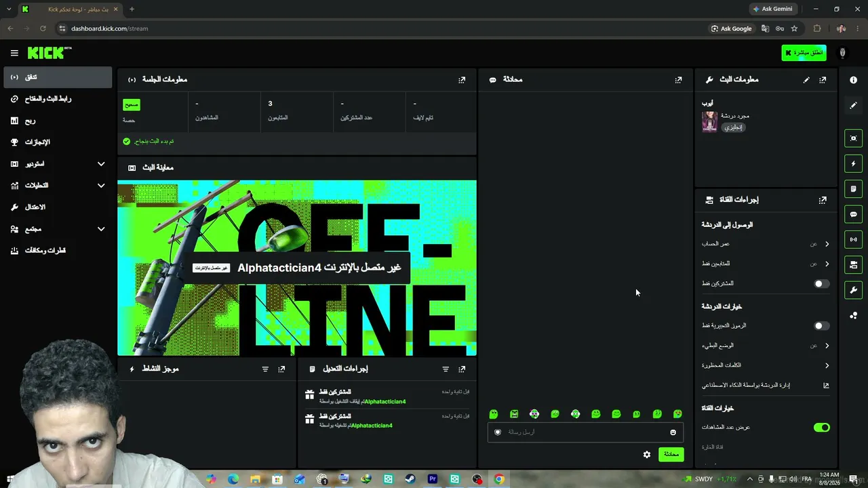Open إدارة الدردشة بواسطة الذكاء الاصطناعي link
This screenshot has height=488, width=868.
[x=766, y=386]
